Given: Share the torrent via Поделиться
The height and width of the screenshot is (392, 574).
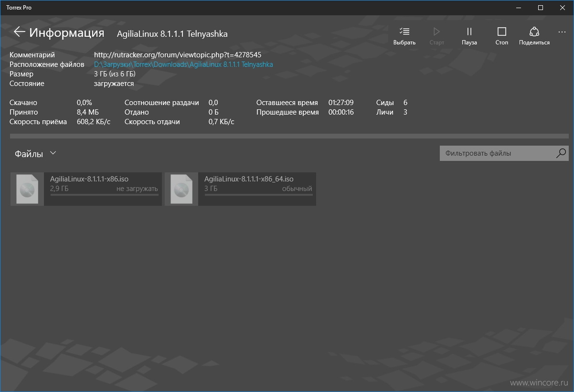Looking at the screenshot, I should (x=534, y=32).
